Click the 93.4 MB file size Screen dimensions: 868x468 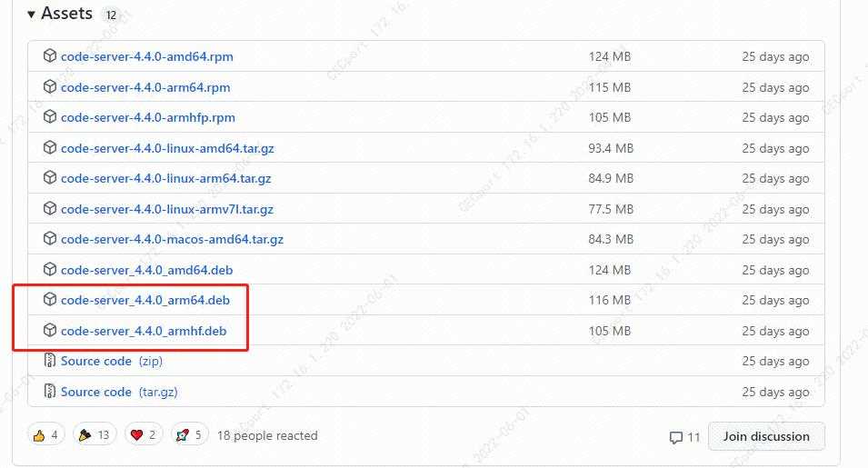click(611, 148)
